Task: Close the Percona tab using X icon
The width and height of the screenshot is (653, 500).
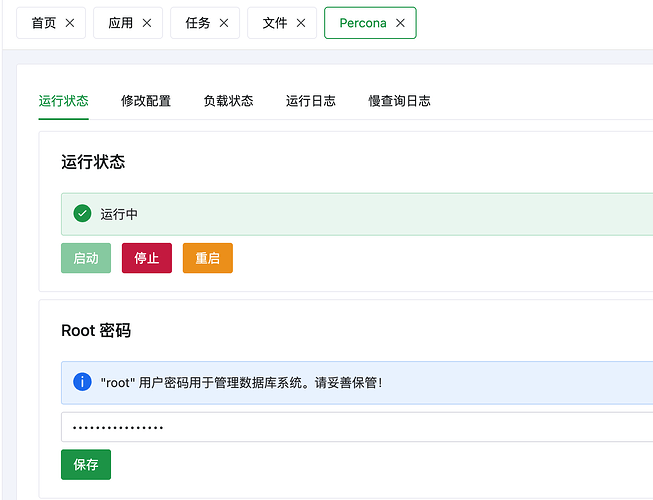Action: (x=401, y=23)
